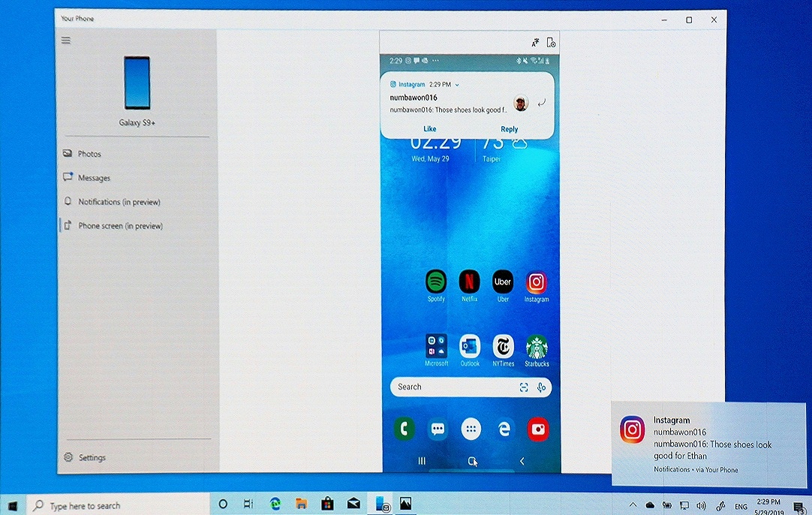Open Cortana from the taskbar
This screenshot has height=515, width=812.
[x=223, y=504]
